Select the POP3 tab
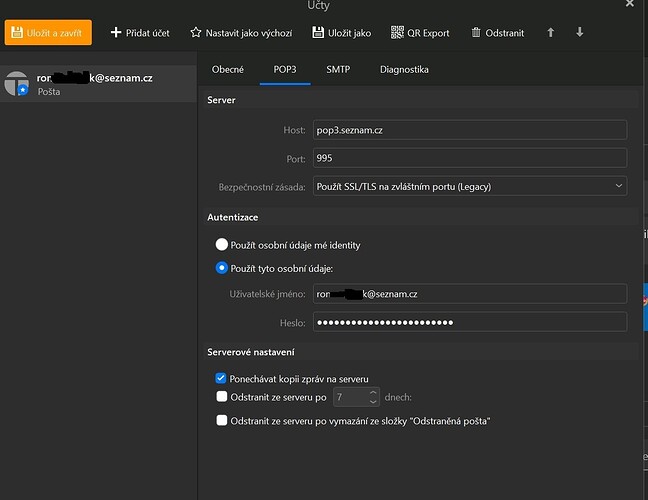Viewport: 648px width, 500px height. [x=285, y=69]
